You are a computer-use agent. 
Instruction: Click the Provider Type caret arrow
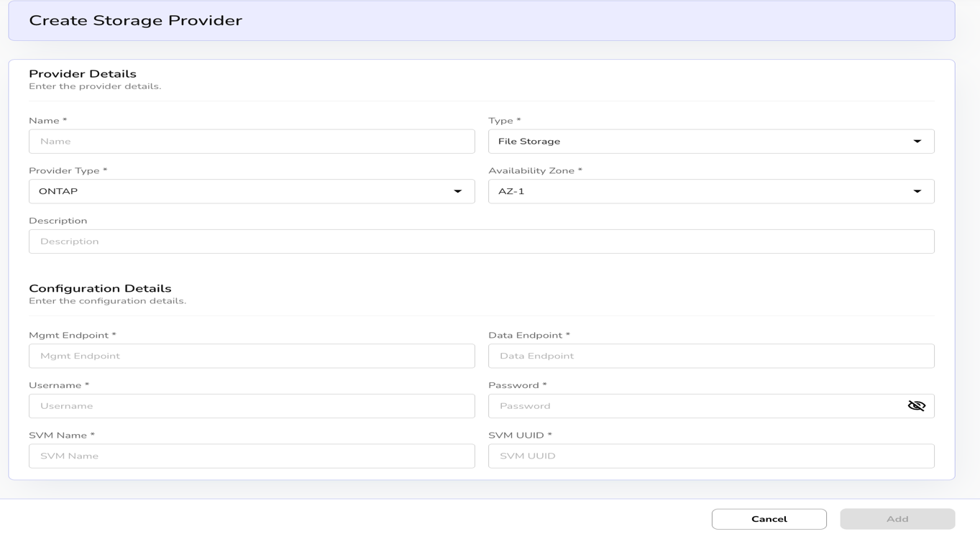tap(457, 192)
